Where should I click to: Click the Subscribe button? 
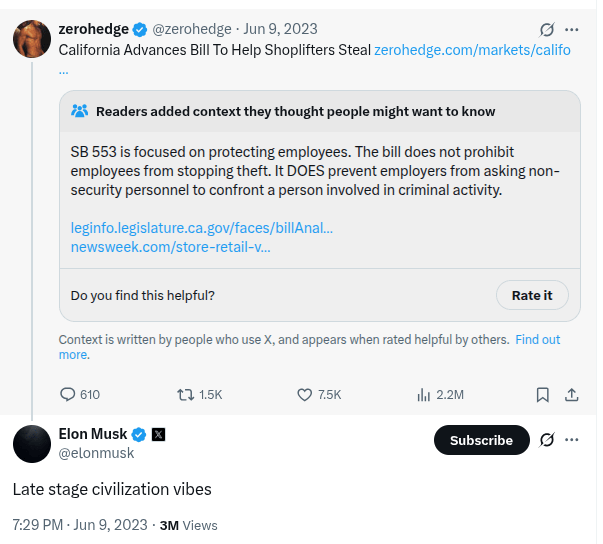click(x=481, y=440)
